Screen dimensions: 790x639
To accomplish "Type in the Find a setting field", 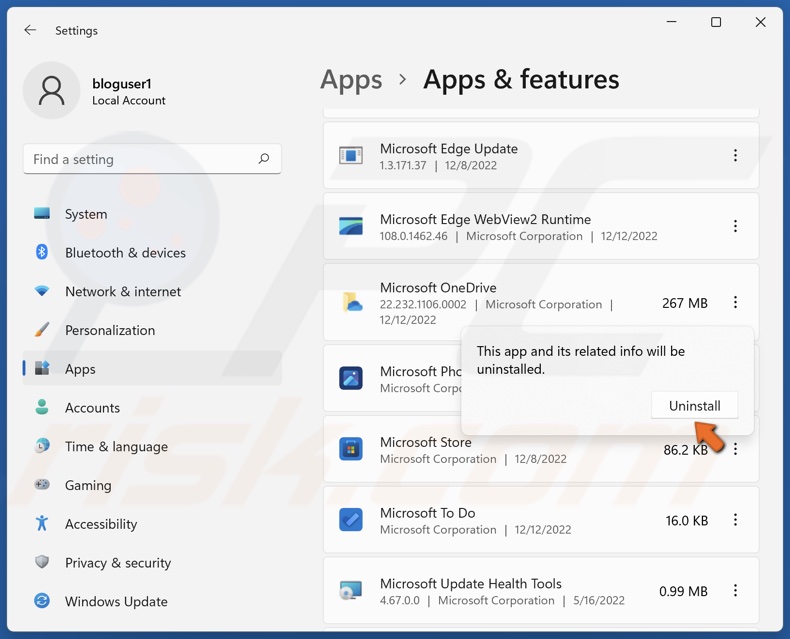I will click(x=140, y=159).
